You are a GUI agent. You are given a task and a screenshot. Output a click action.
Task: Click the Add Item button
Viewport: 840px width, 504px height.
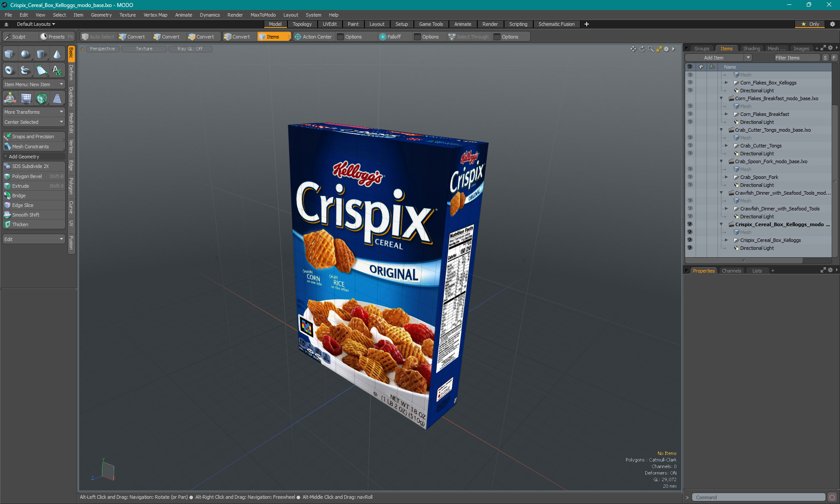tap(714, 58)
